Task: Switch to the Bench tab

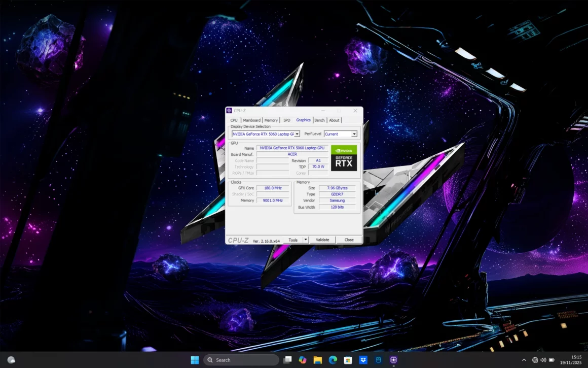Action: click(x=319, y=120)
